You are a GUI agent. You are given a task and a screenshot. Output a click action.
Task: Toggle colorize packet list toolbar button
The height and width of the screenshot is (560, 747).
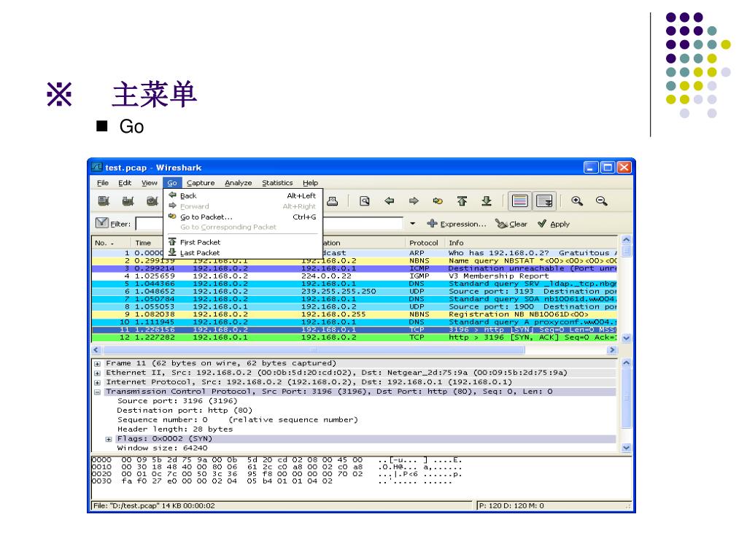point(519,201)
